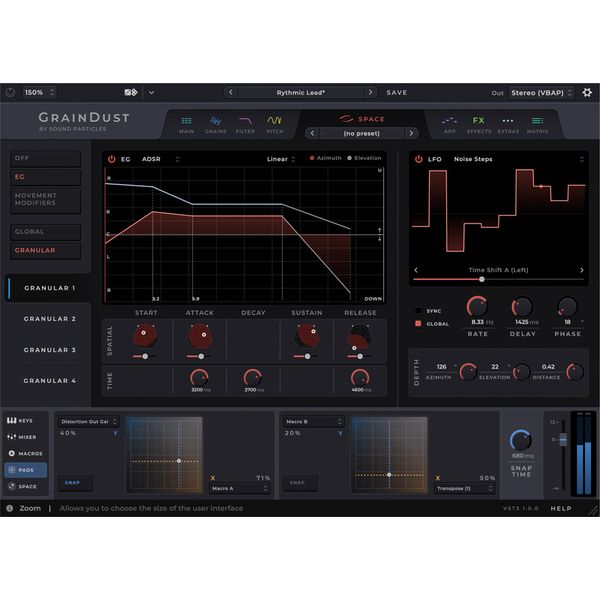Previous Space preset arrow
This screenshot has width=600, height=600.
312,133
